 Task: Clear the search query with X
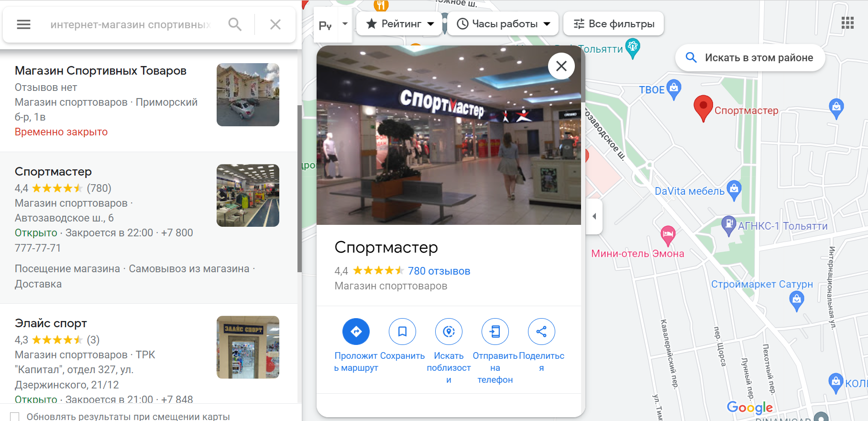click(x=275, y=24)
